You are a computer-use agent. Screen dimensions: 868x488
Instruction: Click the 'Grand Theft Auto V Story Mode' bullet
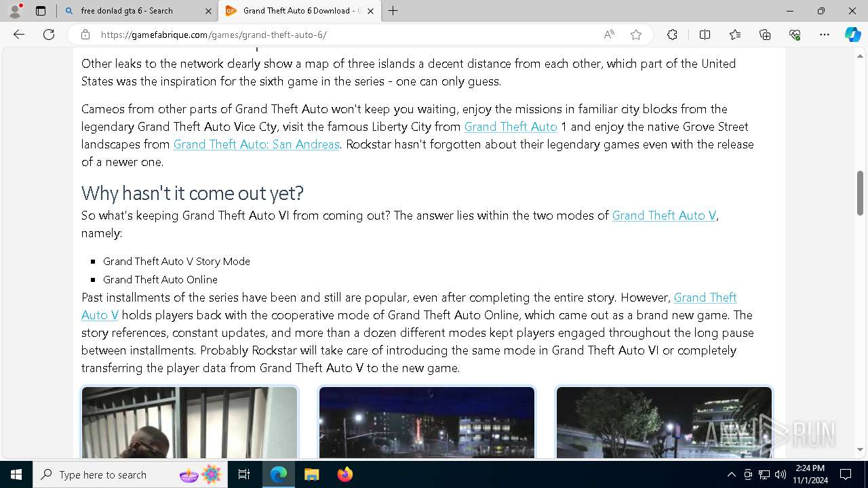point(176,262)
